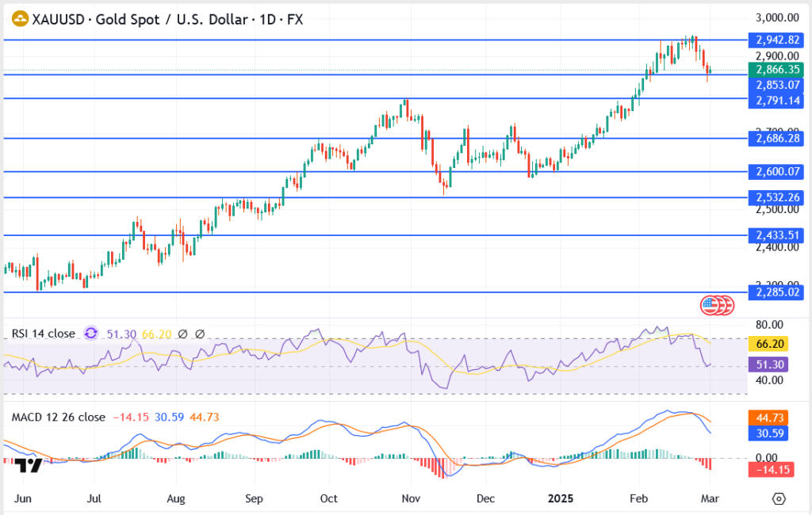This screenshot has height=515, width=812.
Task: Open the US flag economic events cluster
Action: pos(717,305)
